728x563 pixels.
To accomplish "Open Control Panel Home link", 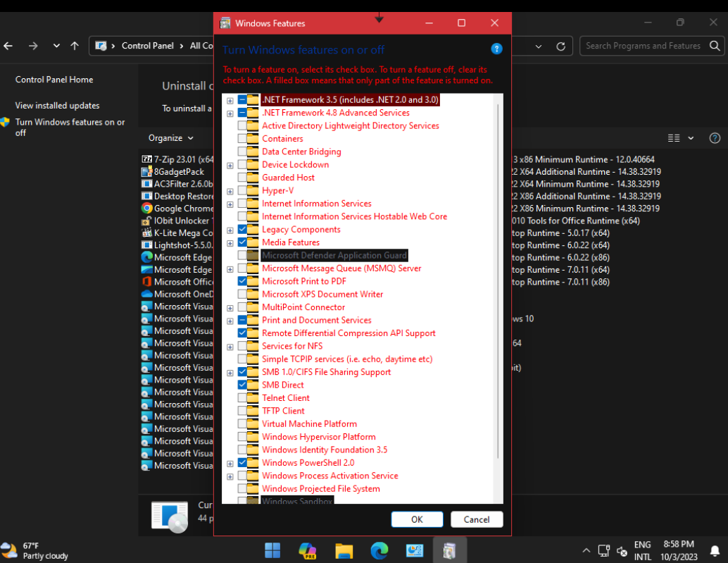I will coord(54,80).
